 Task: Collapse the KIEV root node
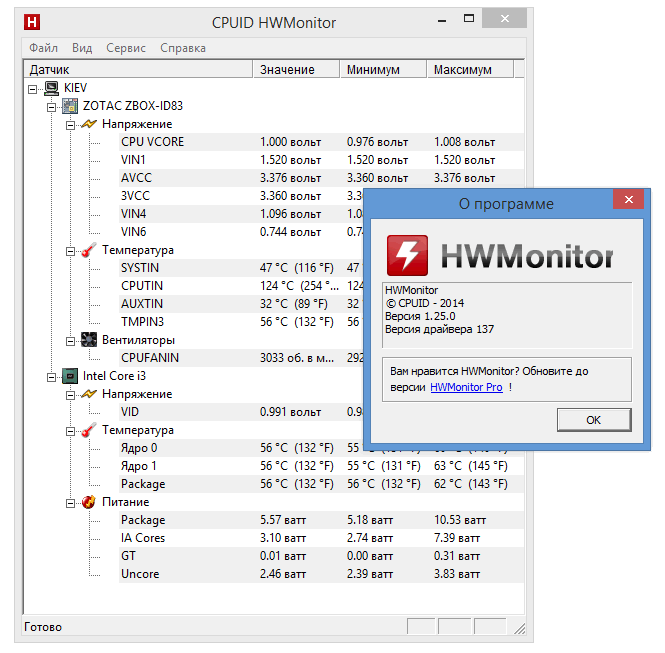33,89
